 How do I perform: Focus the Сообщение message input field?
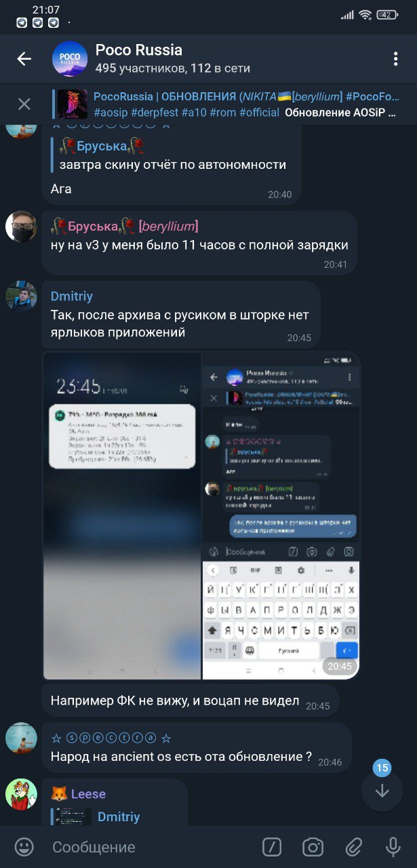(x=153, y=847)
